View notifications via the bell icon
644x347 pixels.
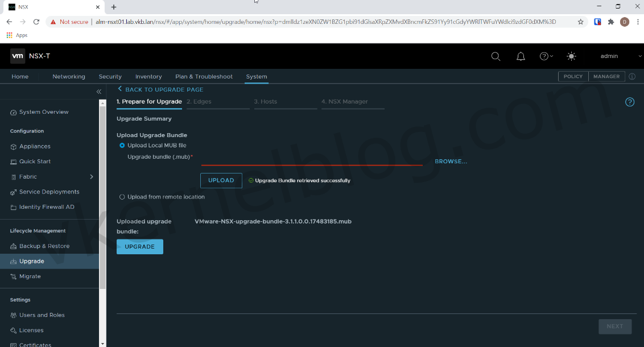point(521,56)
